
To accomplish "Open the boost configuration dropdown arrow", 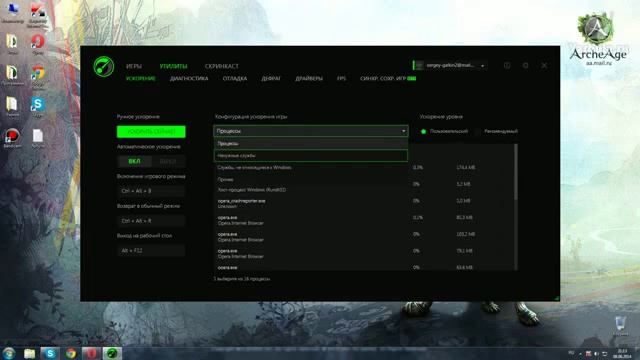I will click(403, 131).
